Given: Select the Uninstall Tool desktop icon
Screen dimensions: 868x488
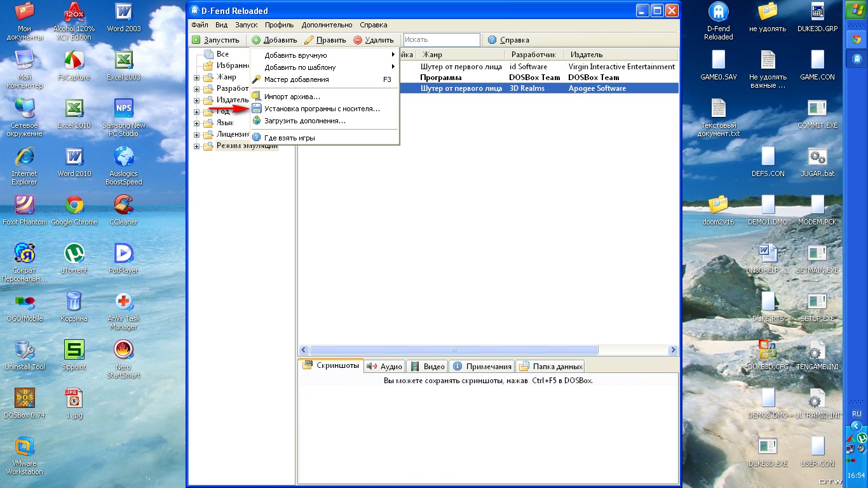Looking at the screenshot, I should point(24,355).
